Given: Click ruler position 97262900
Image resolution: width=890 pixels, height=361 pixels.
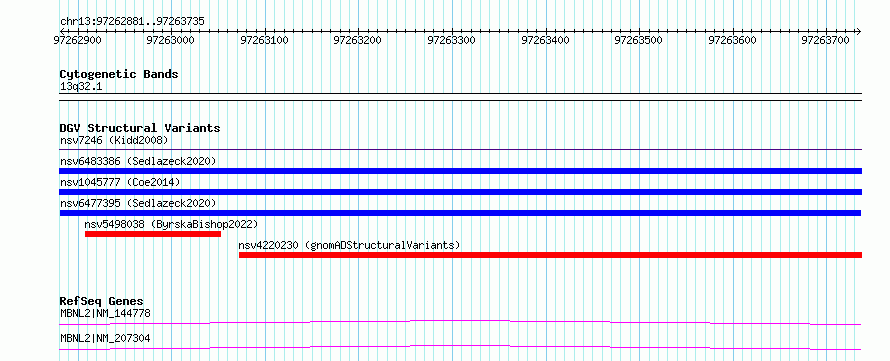Looking at the screenshot, I should (78, 40).
